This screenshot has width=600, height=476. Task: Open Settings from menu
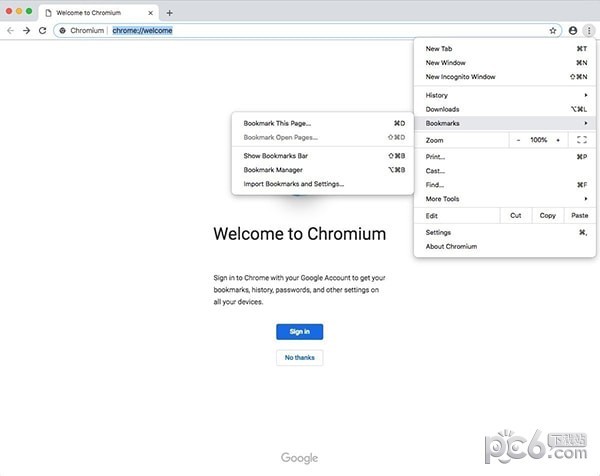(x=505, y=233)
